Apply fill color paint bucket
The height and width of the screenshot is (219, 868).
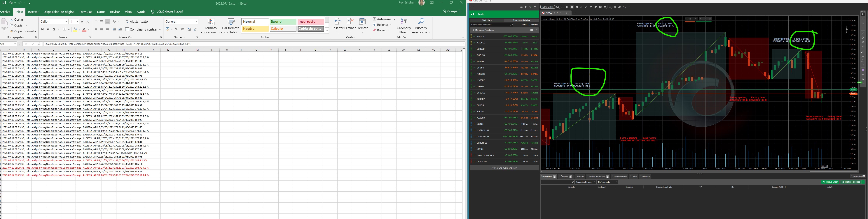tap(75, 30)
